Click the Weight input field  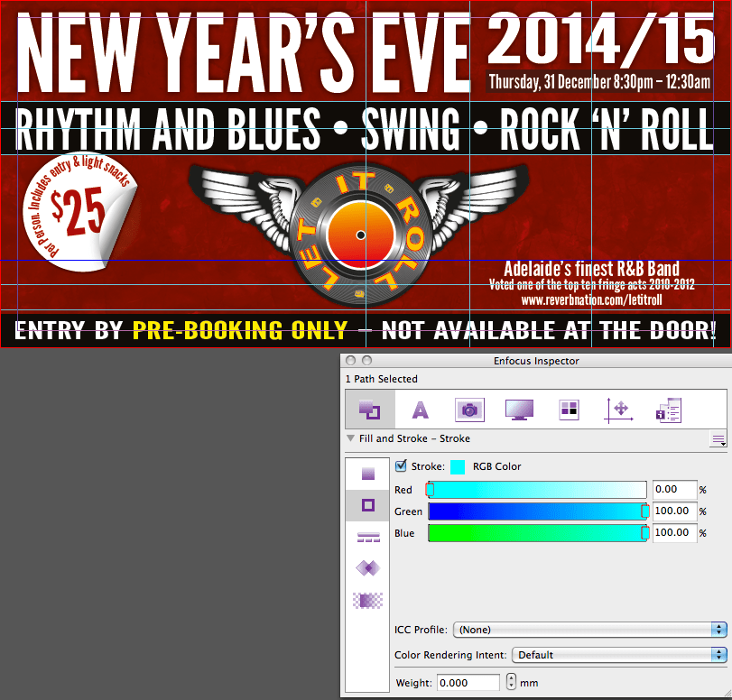click(468, 683)
